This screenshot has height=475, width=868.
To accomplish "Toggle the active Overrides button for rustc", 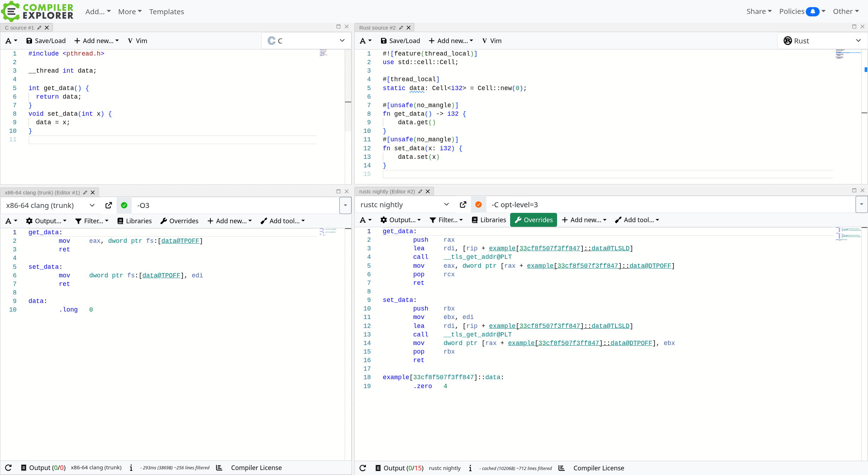I will (x=534, y=220).
